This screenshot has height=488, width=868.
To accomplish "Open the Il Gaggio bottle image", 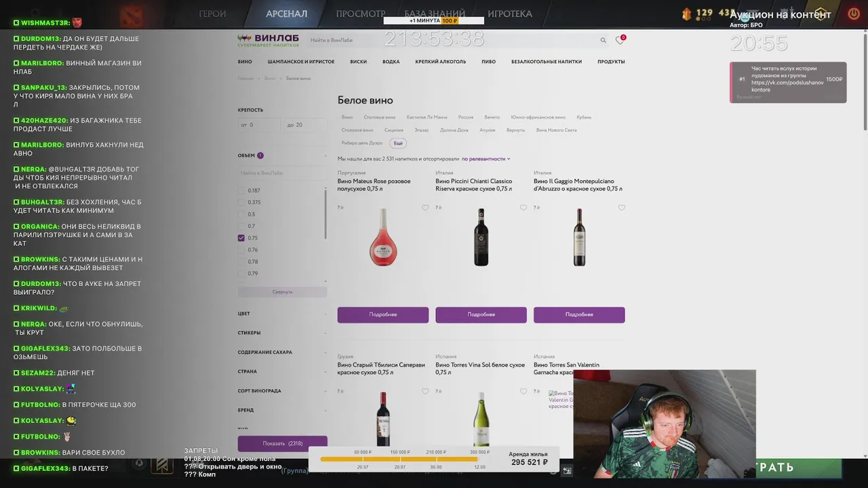I will coord(579,237).
